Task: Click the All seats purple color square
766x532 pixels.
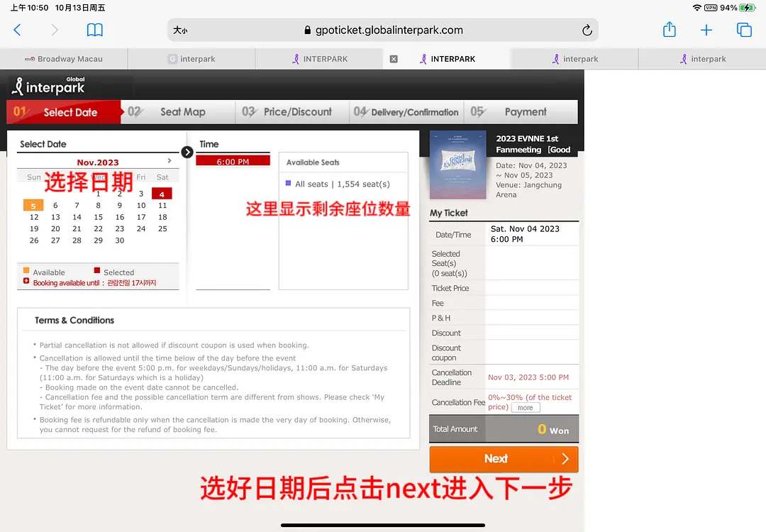Action: tap(288, 183)
